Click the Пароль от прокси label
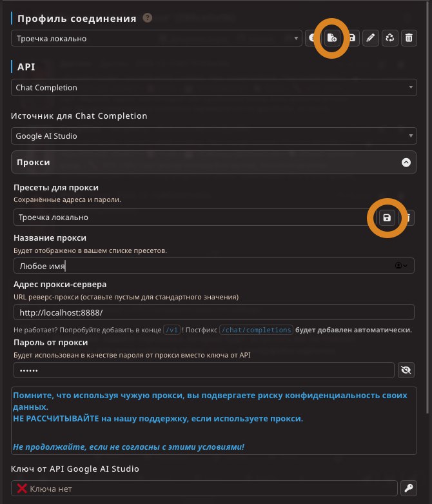The height and width of the screenshot is (504, 432). click(x=51, y=343)
